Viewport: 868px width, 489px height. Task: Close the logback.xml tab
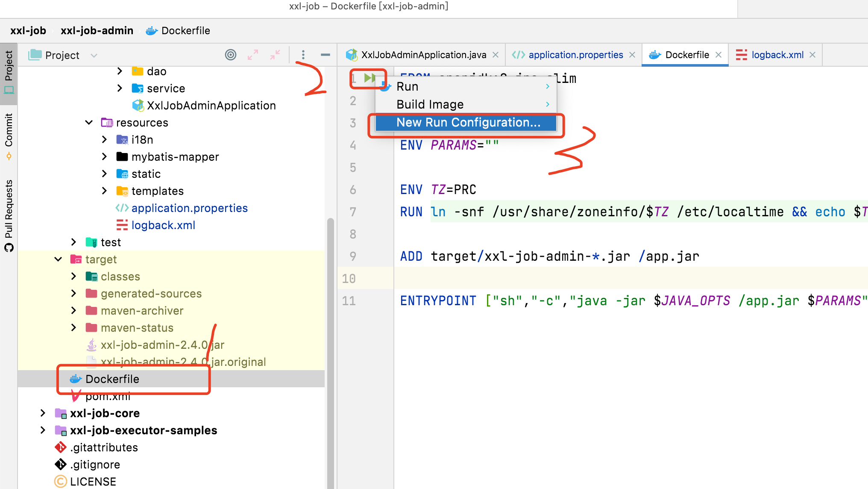coord(812,55)
